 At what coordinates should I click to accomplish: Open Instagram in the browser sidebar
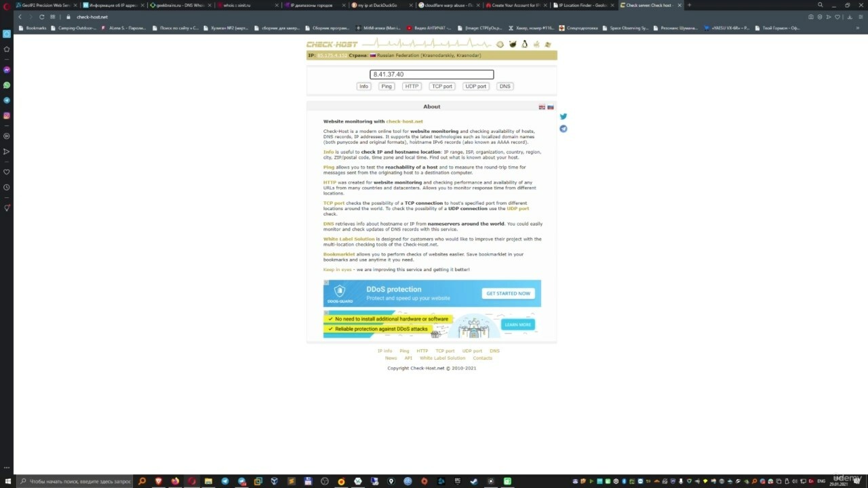7,116
